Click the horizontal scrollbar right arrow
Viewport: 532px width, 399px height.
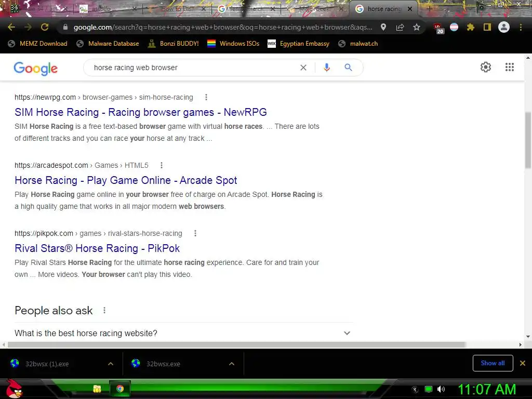pos(521,345)
